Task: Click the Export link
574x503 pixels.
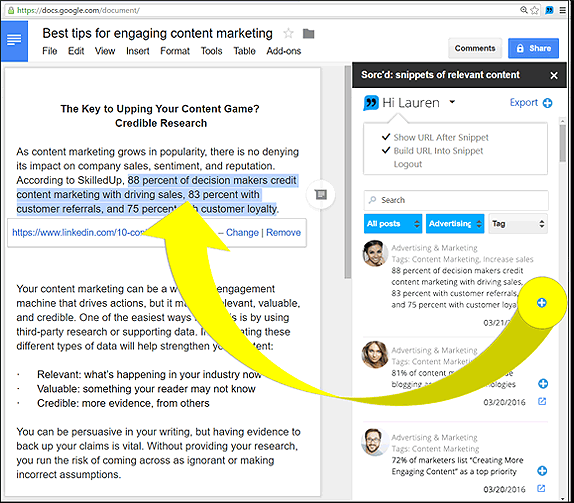Action: pyautogui.click(x=524, y=103)
